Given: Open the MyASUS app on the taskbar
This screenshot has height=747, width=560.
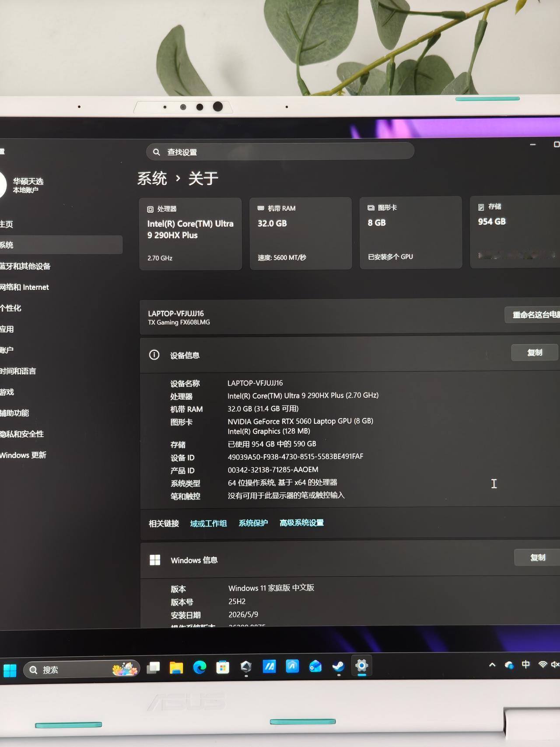Looking at the screenshot, I should click(x=269, y=666).
